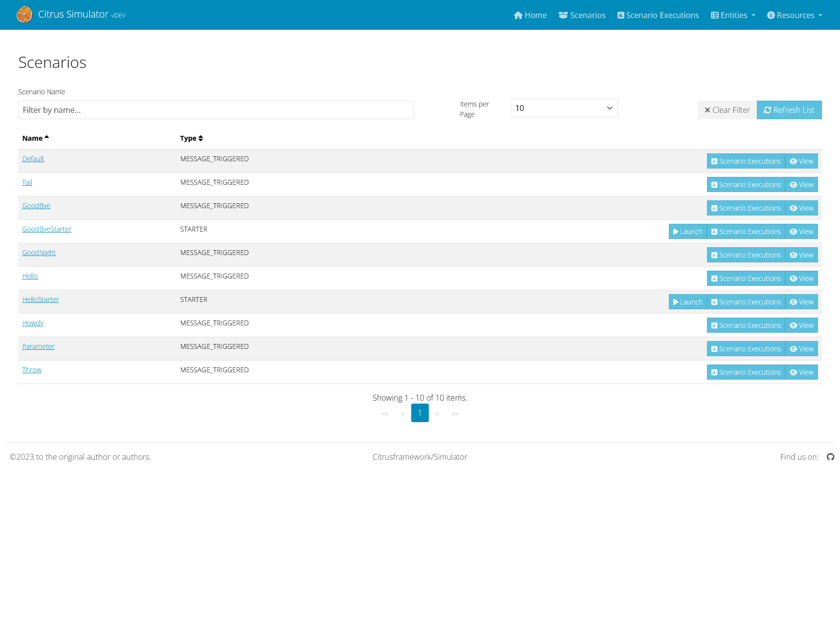Launch the HelloStarter scenario

click(687, 302)
